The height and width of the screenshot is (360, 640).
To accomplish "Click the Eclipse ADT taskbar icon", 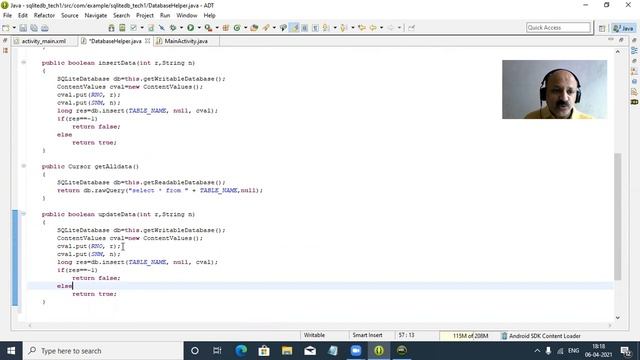I will [x=379, y=351].
